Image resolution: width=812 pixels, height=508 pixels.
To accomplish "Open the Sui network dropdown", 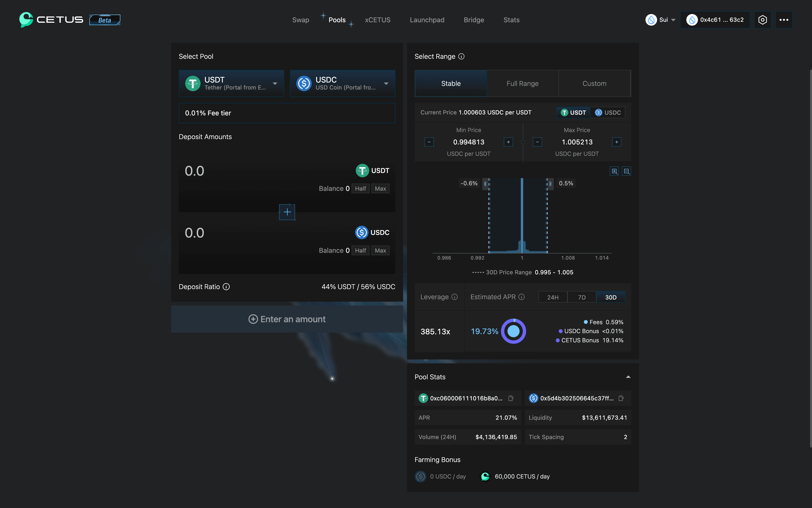I will click(x=660, y=20).
